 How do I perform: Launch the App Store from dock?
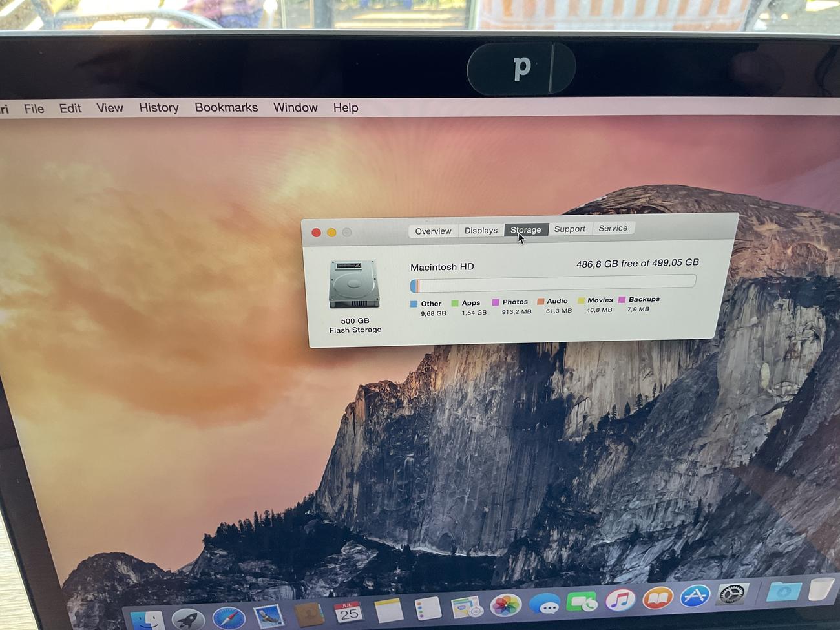click(695, 596)
